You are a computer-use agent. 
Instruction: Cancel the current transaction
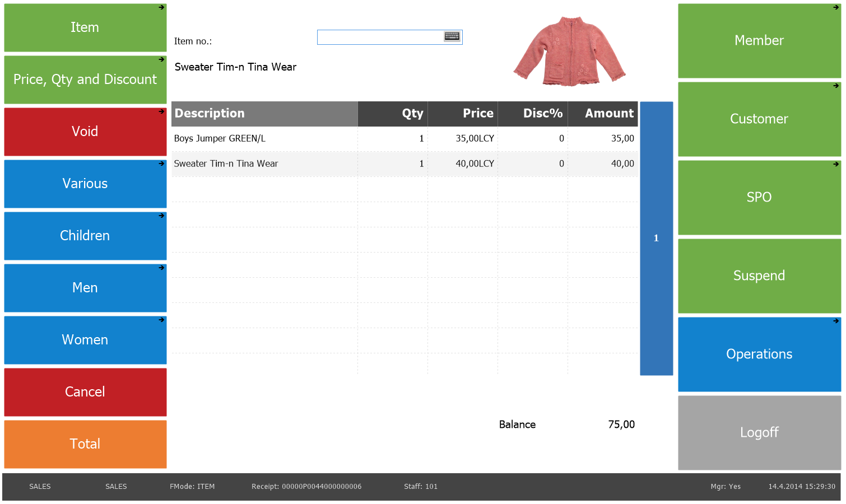pyautogui.click(x=85, y=392)
